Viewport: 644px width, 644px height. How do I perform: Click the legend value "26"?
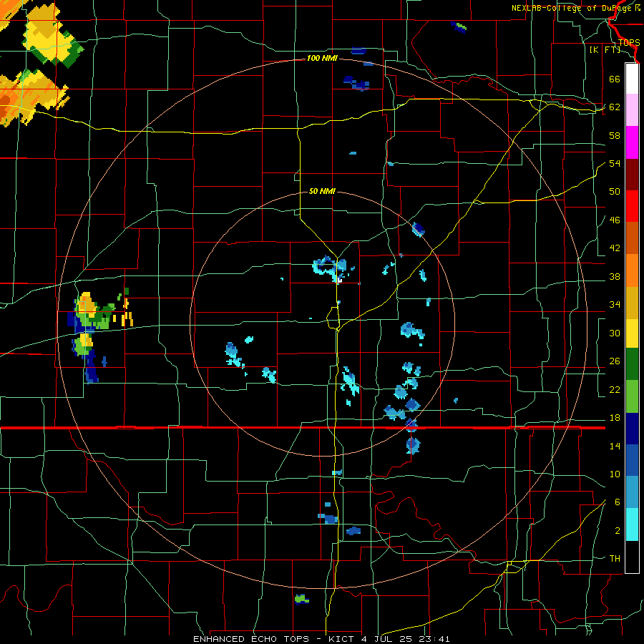[615, 361]
